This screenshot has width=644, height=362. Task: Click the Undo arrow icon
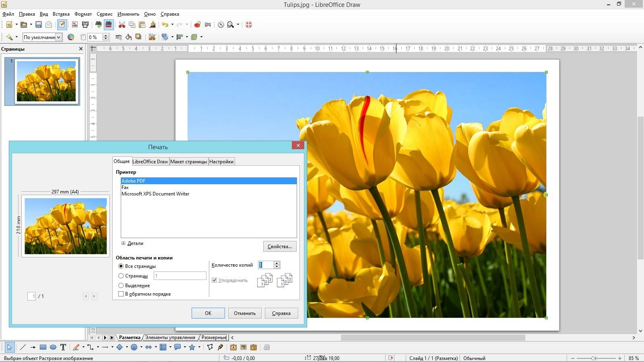point(165,25)
